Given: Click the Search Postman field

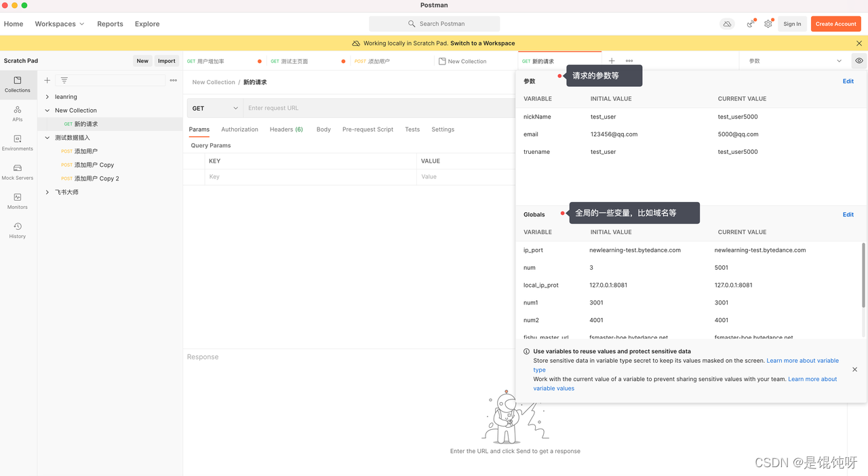Looking at the screenshot, I should click(x=434, y=24).
